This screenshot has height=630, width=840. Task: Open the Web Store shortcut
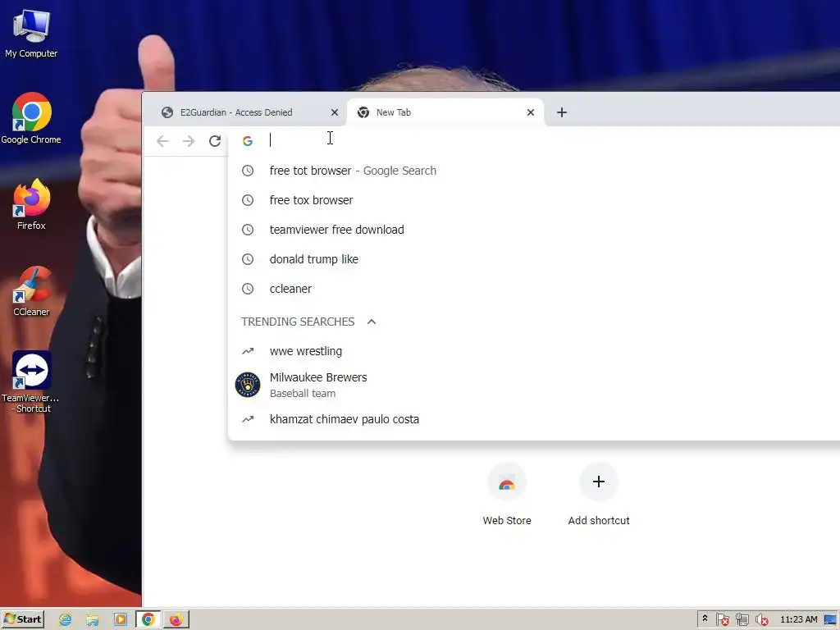coord(507,495)
